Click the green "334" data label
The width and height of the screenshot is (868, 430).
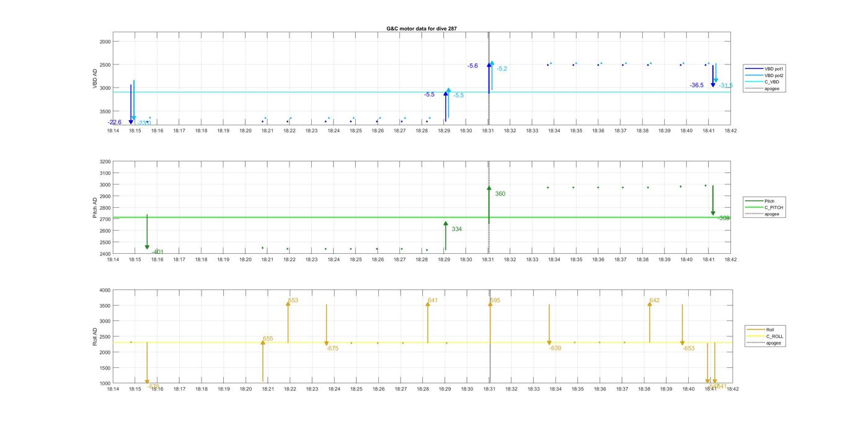point(457,229)
